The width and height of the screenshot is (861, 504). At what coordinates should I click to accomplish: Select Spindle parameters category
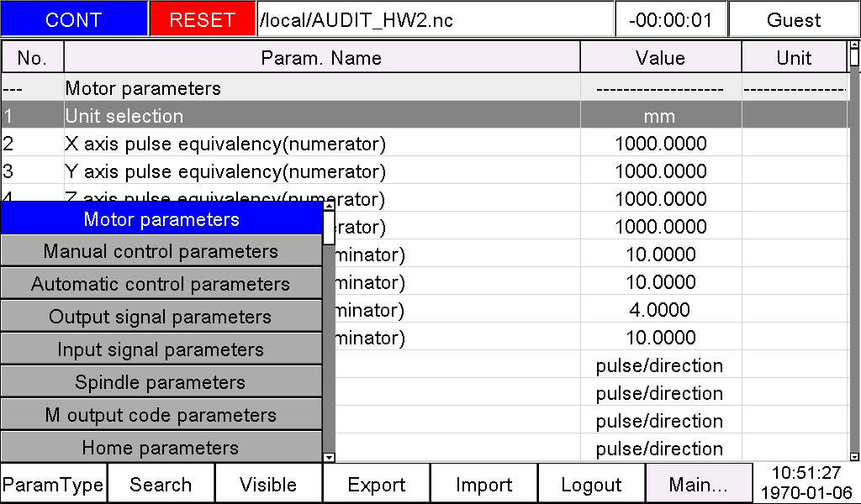[161, 381]
